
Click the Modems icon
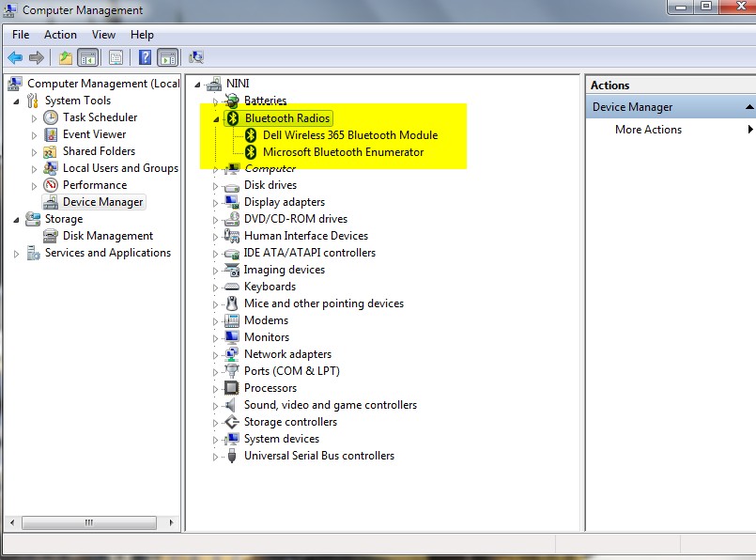pos(231,320)
